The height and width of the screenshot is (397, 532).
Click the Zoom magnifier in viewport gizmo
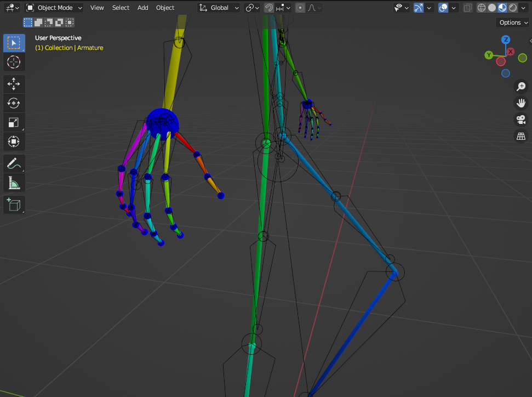pos(520,86)
